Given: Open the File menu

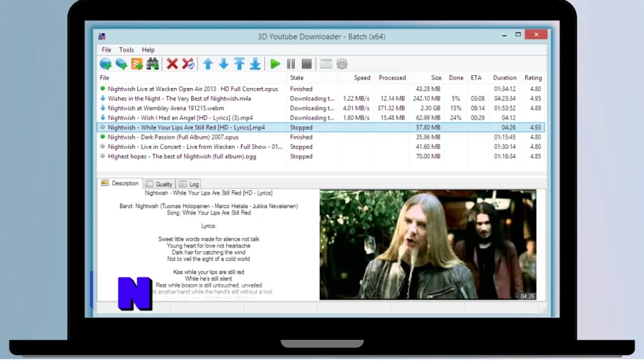Looking at the screenshot, I should [x=106, y=50].
